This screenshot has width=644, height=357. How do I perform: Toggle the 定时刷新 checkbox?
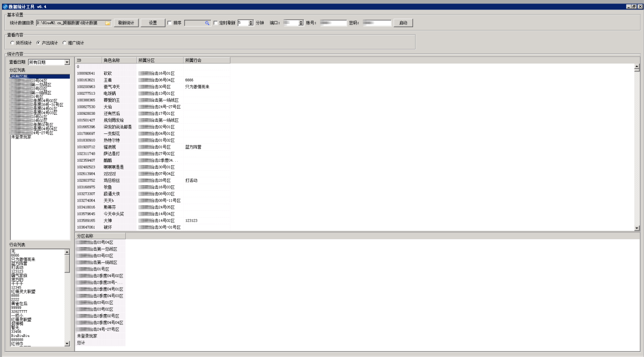[216, 23]
